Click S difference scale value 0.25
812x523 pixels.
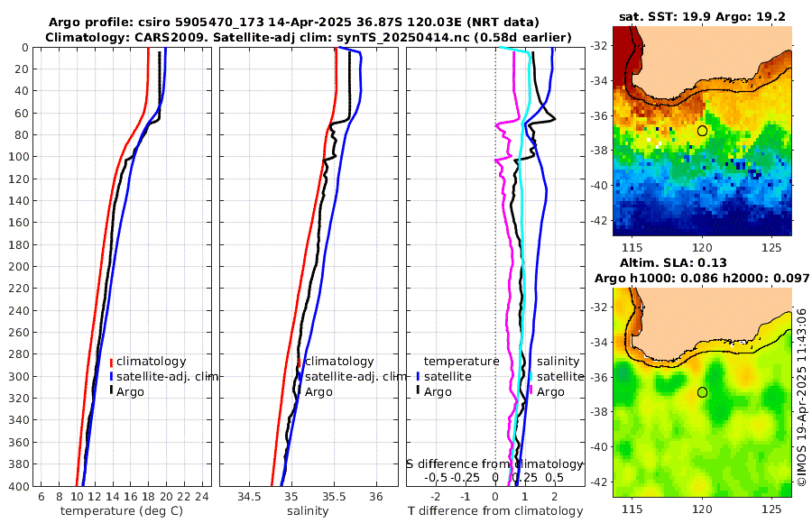(524, 477)
